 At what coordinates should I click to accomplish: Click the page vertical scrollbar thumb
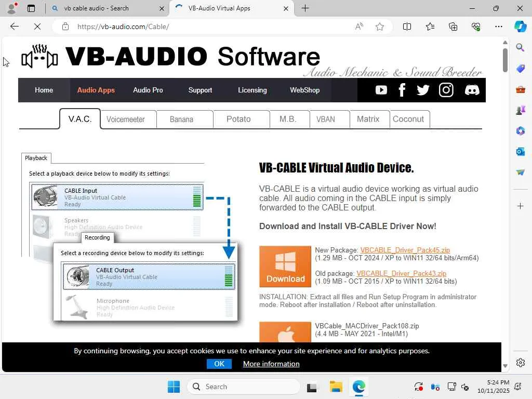point(505,60)
